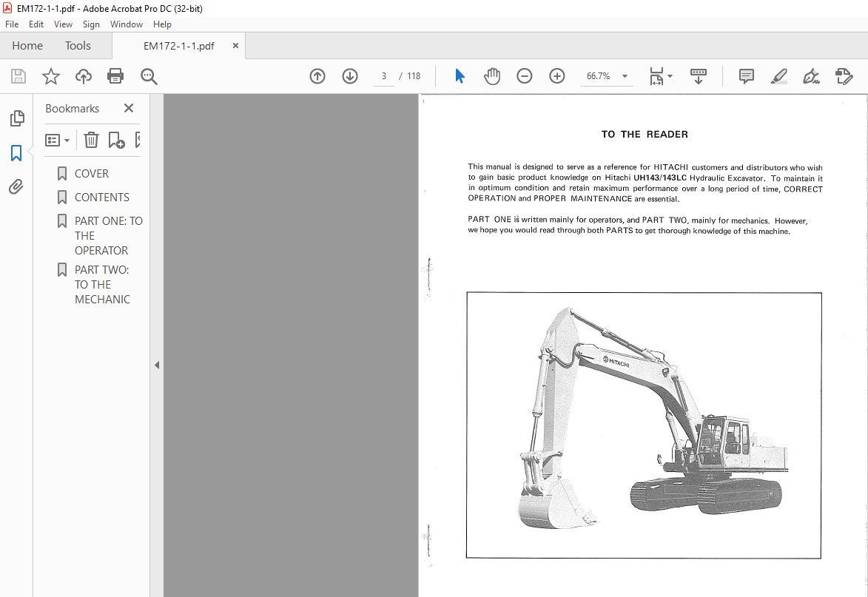
Task: Click the page number input field
Action: click(383, 76)
